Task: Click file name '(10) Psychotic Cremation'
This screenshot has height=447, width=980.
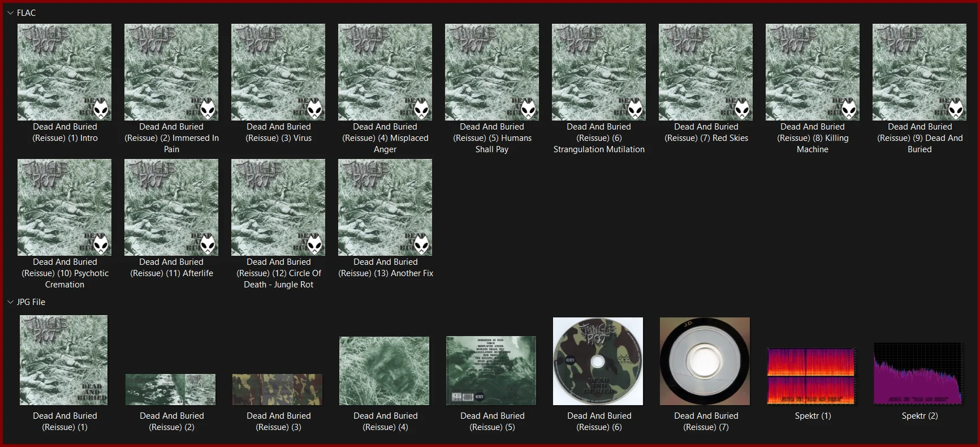Action: coord(65,273)
